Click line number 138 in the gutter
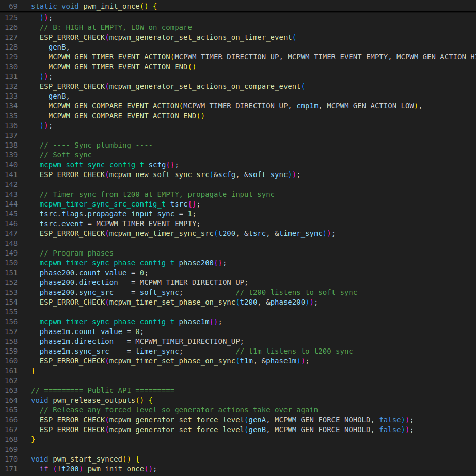This screenshot has width=476, height=476. [11, 145]
